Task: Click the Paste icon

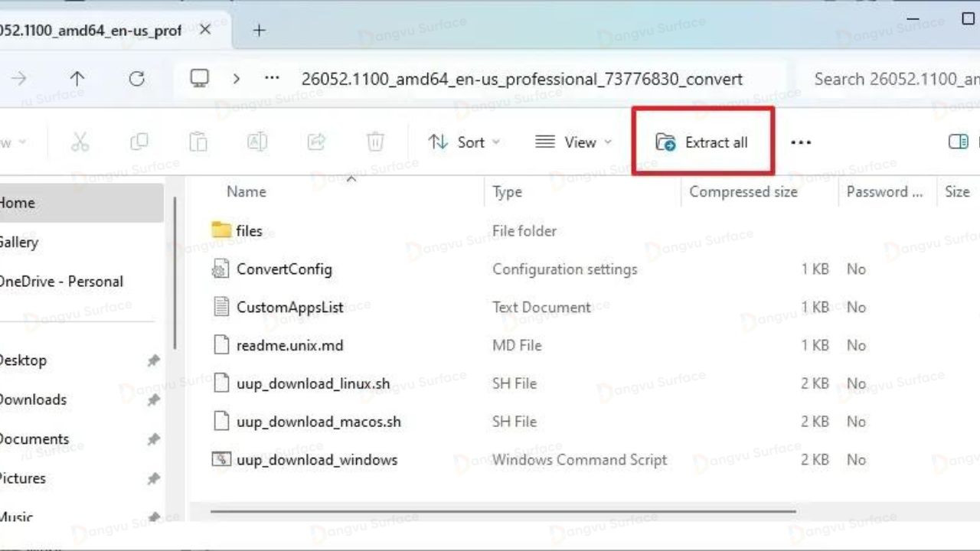Action: 198,142
